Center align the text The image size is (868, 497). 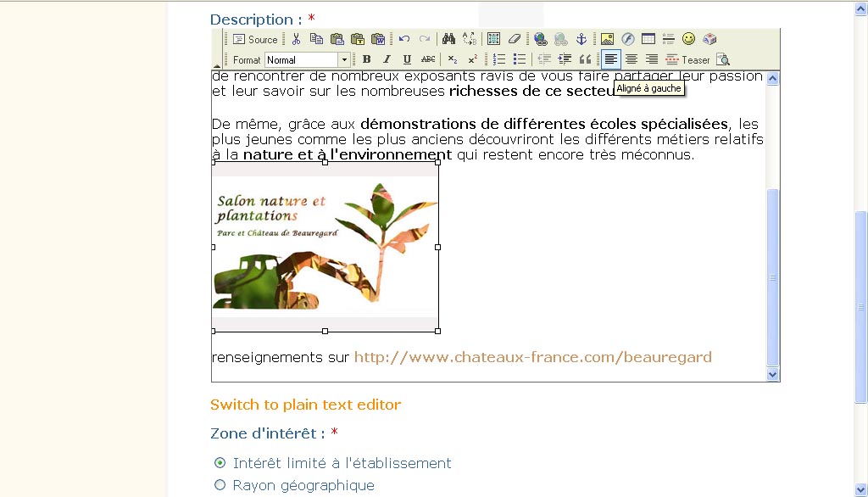click(x=632, y=59)
